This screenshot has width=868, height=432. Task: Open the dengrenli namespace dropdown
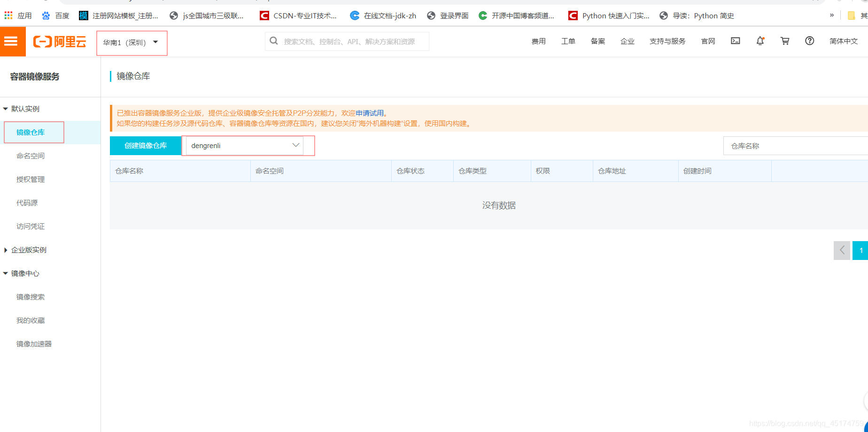pyautogui.click(x=245, y=146)
